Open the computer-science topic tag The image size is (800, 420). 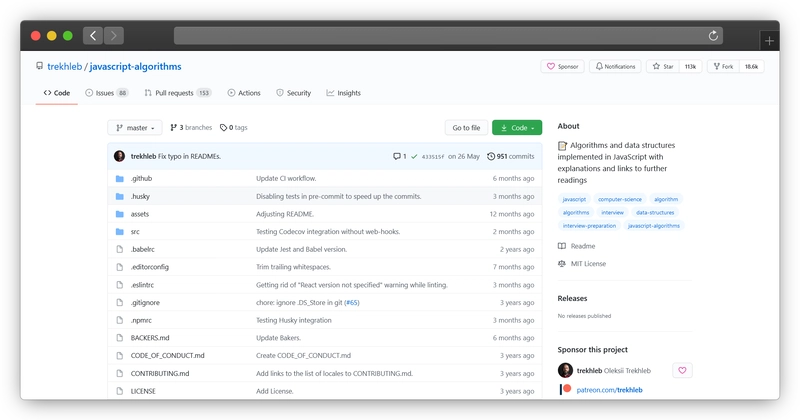click(619, 199)
